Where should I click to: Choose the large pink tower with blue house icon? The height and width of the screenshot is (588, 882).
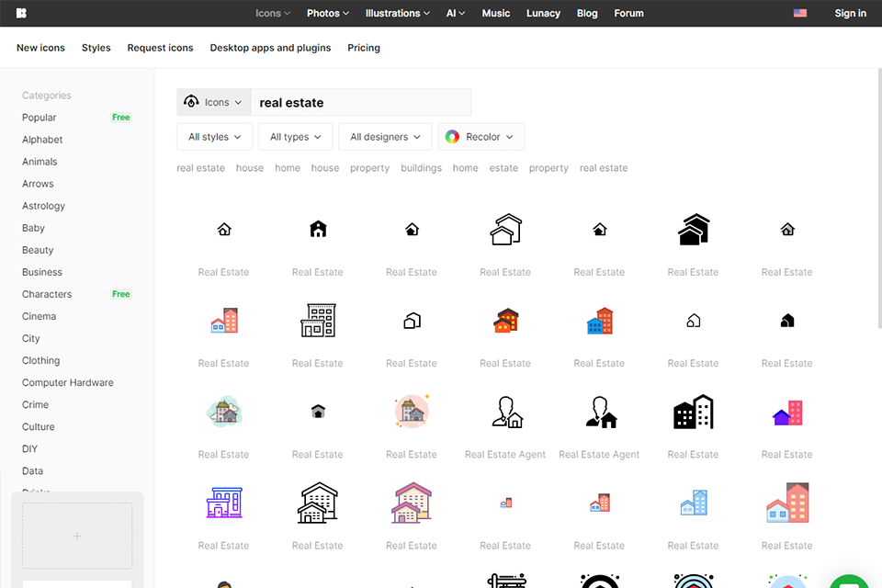pos(787,503)
